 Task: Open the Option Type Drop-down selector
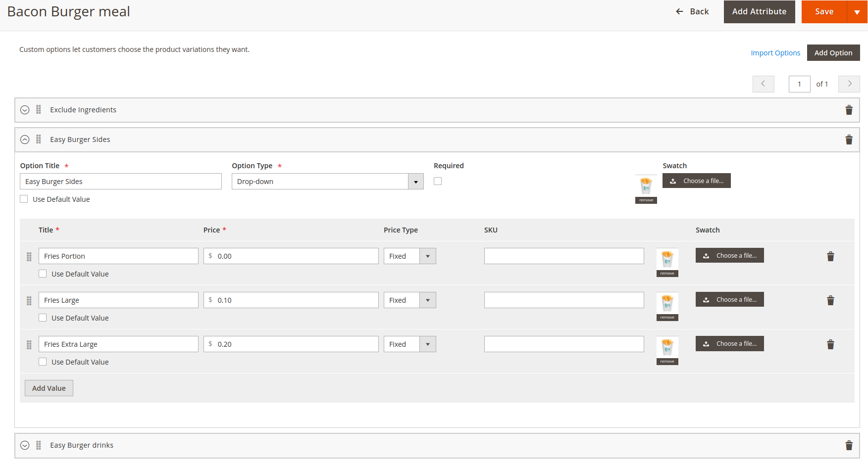pyautogui.click(x=327, y=182)
